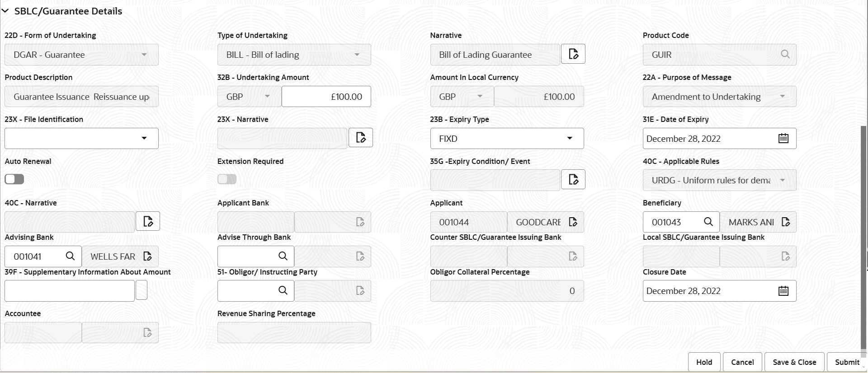Screen dimensions: 868x373
Task: Open Beneficiary MARKS AND details icon
Action: [786, 222]
